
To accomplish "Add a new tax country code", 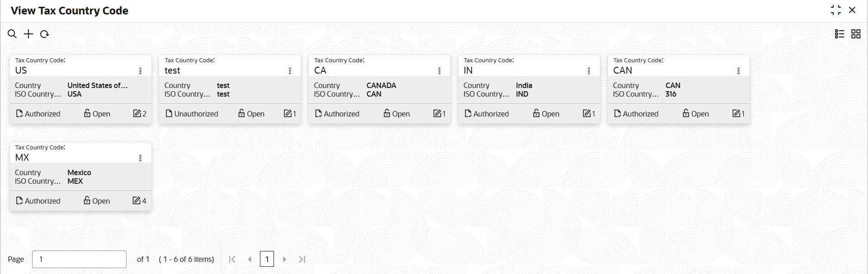I will coord(28,34).
